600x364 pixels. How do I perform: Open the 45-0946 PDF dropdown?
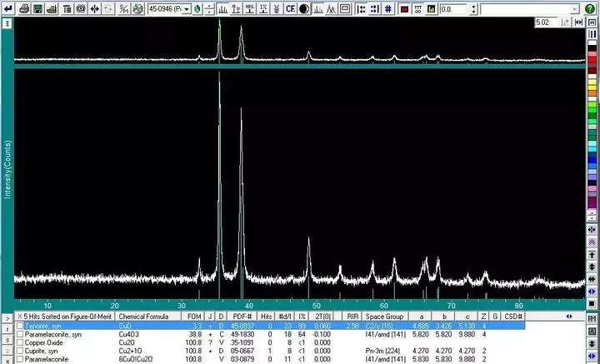click(x=187, y=9)
